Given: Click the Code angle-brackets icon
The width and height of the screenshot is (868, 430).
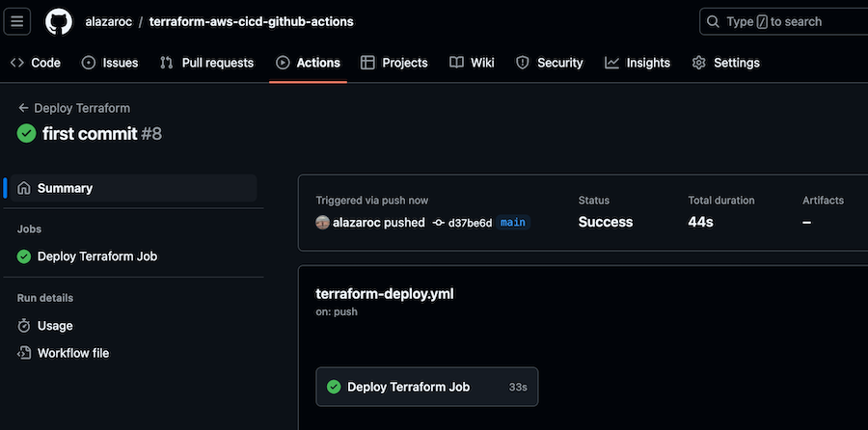Looking at the screenshot, I should point(17,63).
